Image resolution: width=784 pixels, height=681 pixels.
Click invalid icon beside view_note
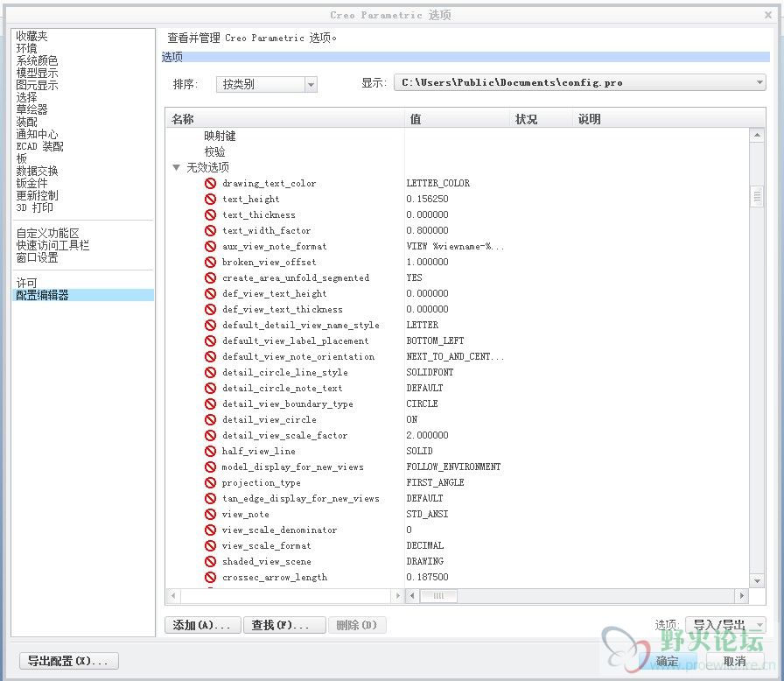[x=210, y=514]
